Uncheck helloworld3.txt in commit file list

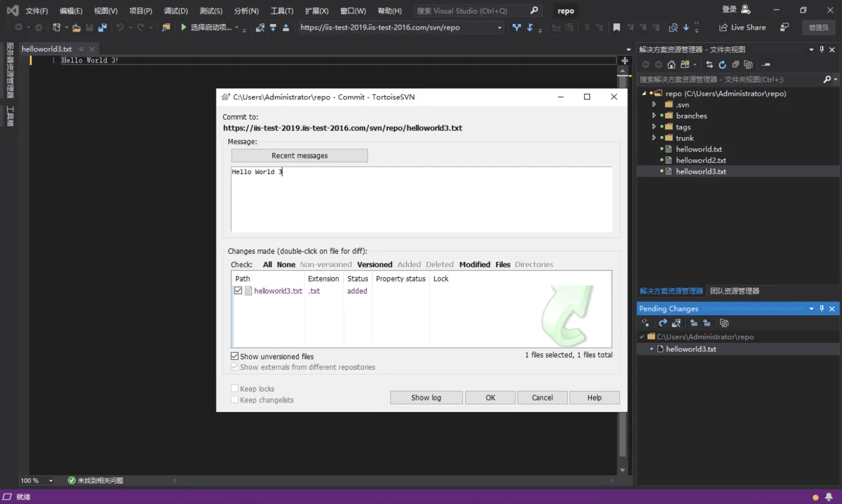click(238, 290)
